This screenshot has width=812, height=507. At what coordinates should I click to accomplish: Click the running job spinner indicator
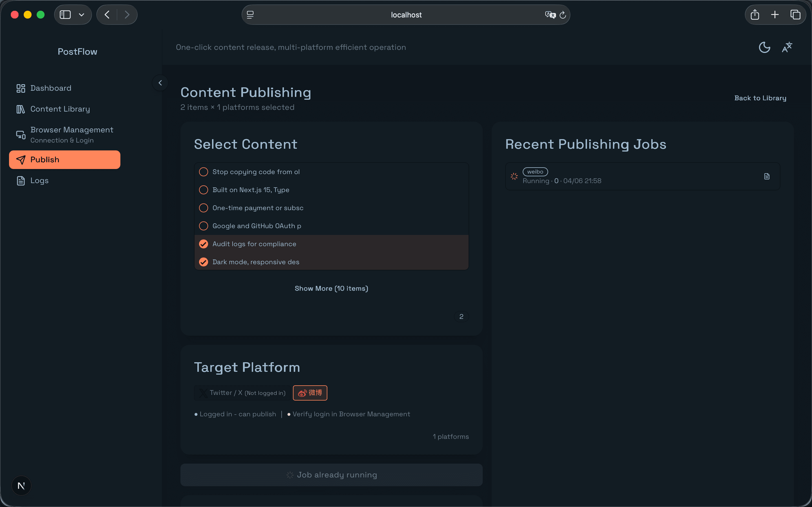coord(514,176)
